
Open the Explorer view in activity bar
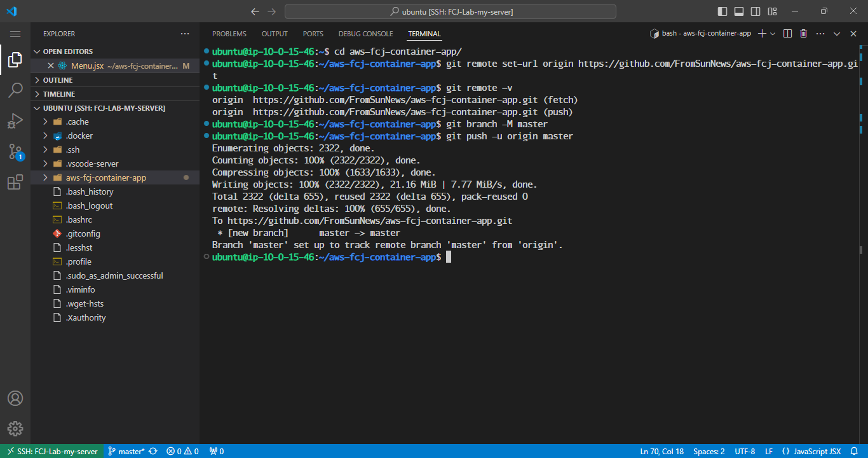(x=15, y=60)
